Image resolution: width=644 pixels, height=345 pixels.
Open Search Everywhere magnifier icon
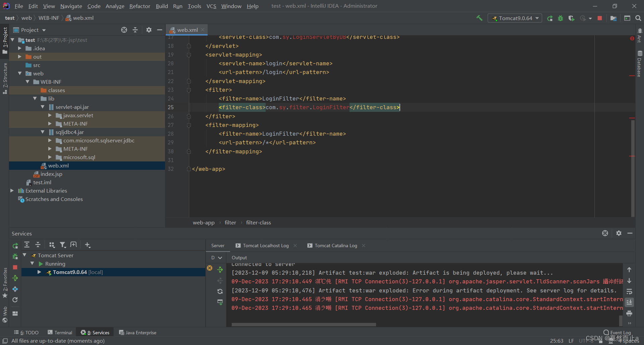(x=638, y=18)
